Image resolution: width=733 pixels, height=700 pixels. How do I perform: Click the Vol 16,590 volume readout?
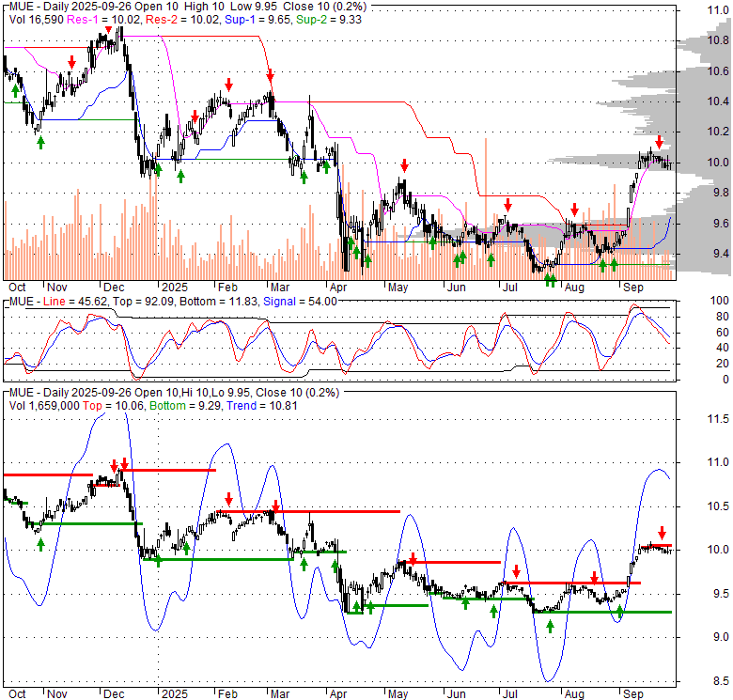tap(37, 19)
